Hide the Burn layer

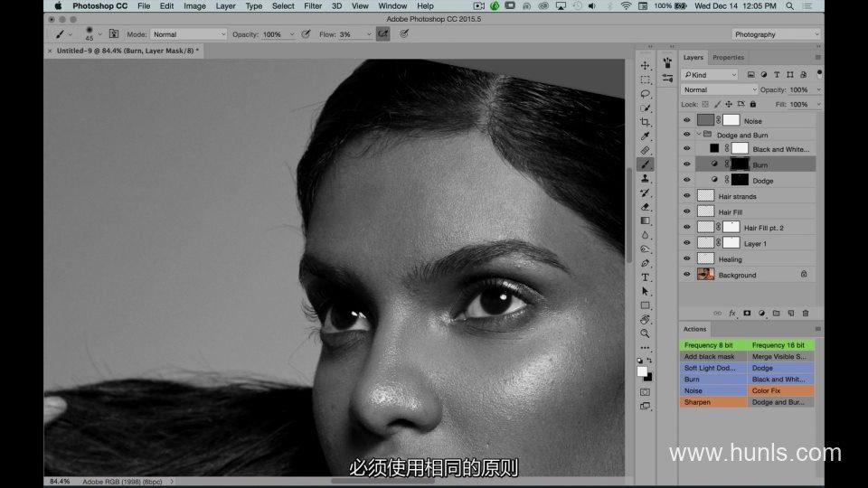pos(687,164)
